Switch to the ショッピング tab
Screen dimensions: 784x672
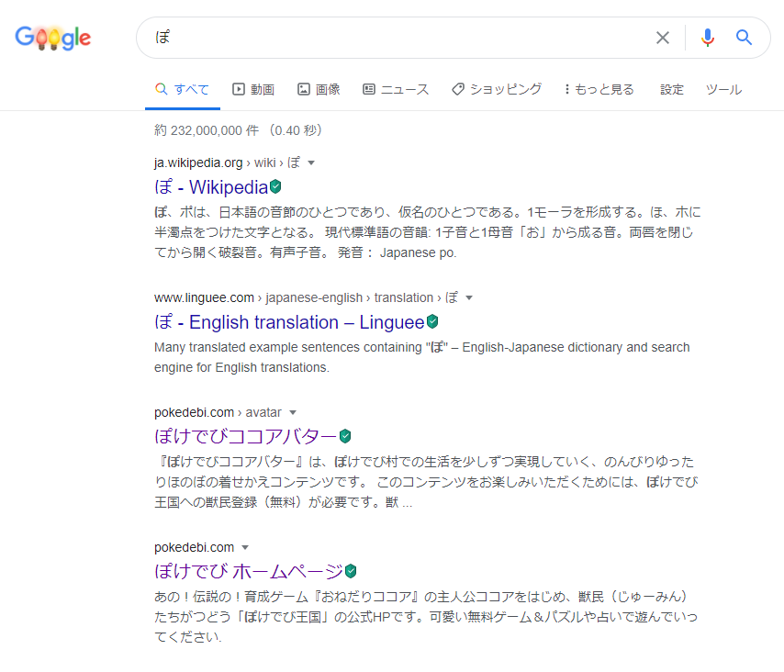click(x=497, y=89)
